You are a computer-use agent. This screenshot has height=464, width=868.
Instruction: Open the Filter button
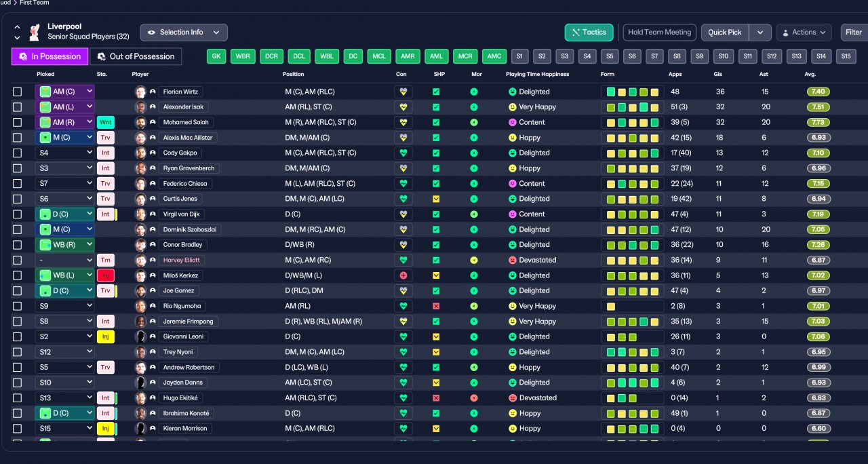click(x=854, y=33)
